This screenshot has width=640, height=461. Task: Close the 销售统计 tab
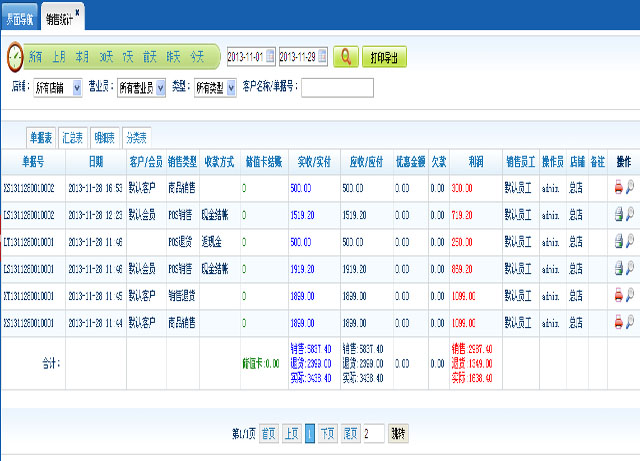click(x=78, y=12)
